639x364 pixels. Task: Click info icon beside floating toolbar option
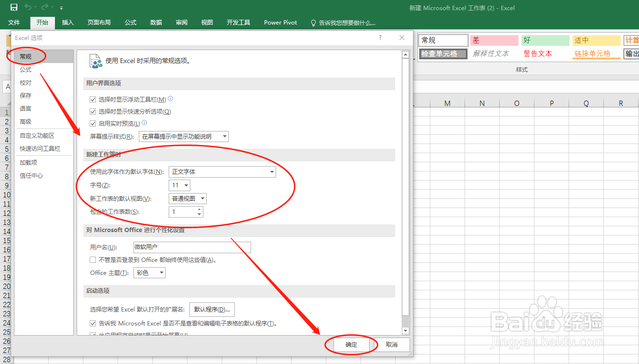tap(170, 99)
